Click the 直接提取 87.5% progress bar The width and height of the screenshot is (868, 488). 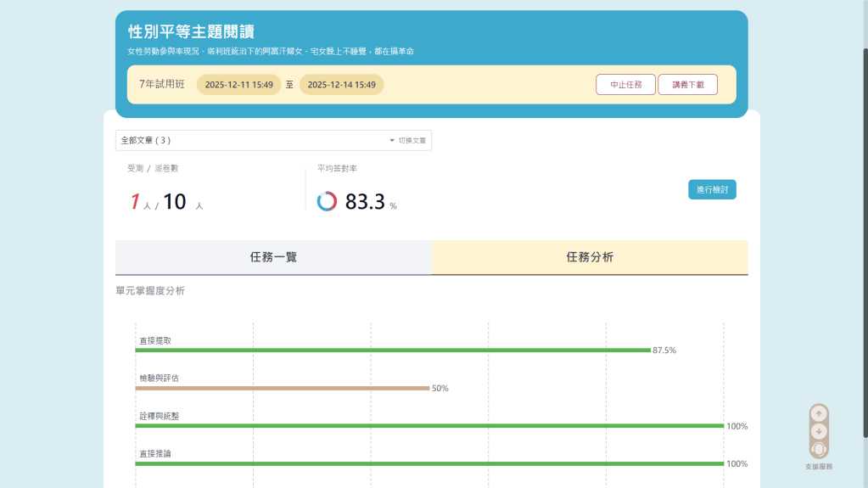[392, 350]
